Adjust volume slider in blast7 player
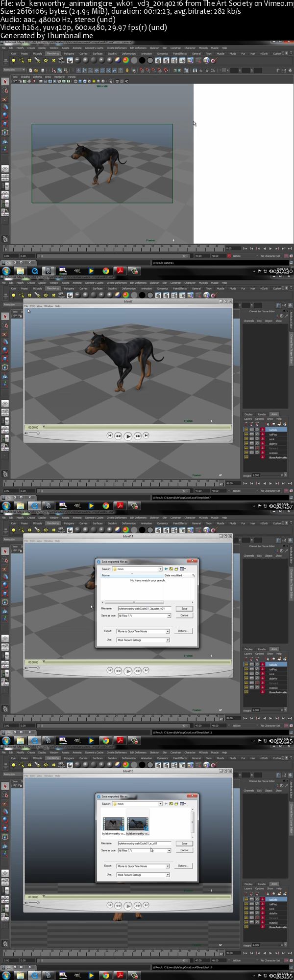 click(33, 433)
